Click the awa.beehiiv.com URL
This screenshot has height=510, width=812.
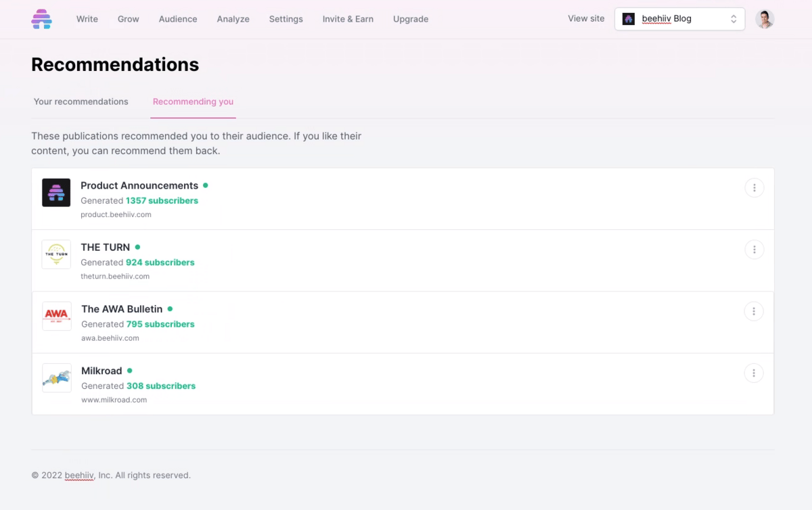point(110,338)
